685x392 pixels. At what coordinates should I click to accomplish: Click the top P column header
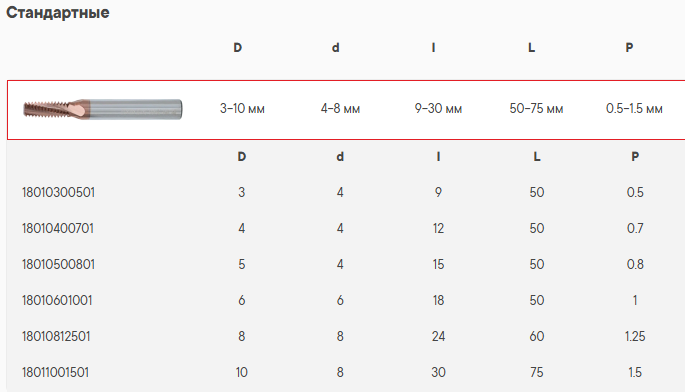point(629,48)
